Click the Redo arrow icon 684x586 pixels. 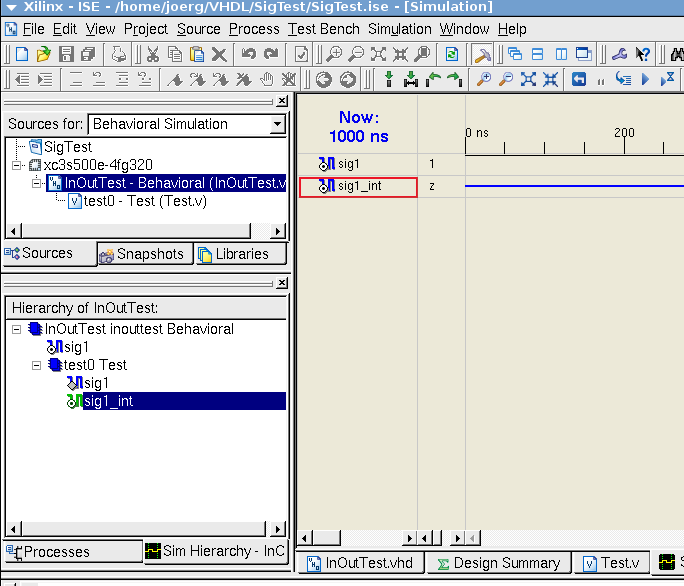click(271, 54)
